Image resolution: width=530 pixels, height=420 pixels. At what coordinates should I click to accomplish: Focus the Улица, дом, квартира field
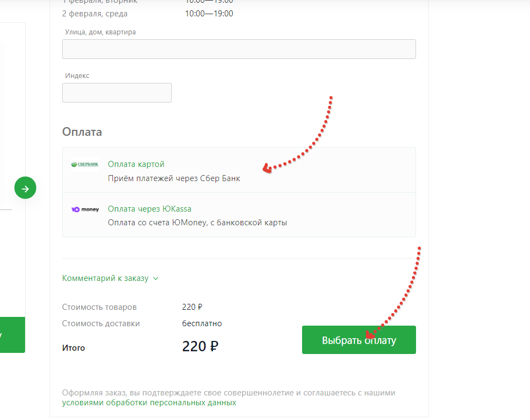coord(239,49)
